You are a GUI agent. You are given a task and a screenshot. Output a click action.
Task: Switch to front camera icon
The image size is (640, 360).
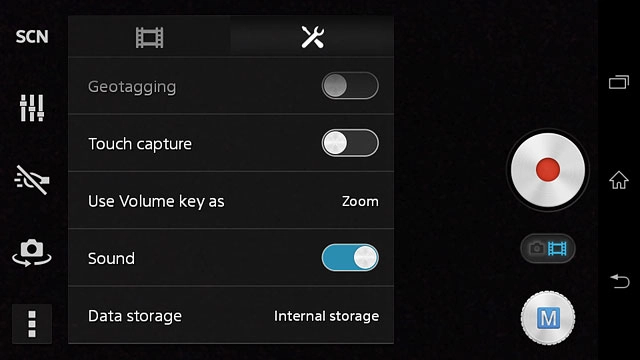(x=32, y=253)
